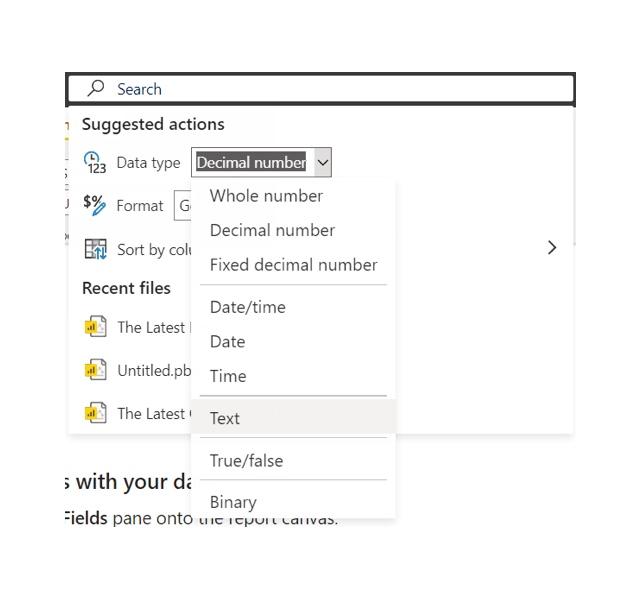Click the Data type label

pyautogui.click(x=148, y=163)
